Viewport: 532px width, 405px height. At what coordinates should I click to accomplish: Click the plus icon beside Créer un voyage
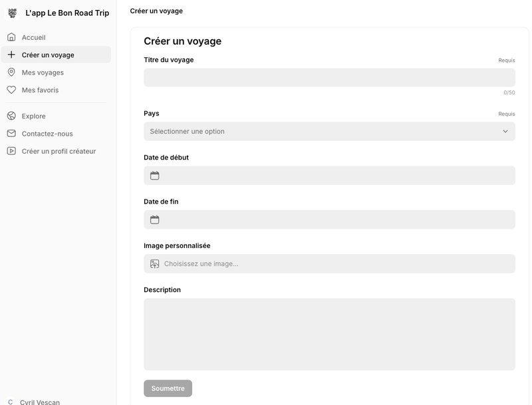point(11,55)
